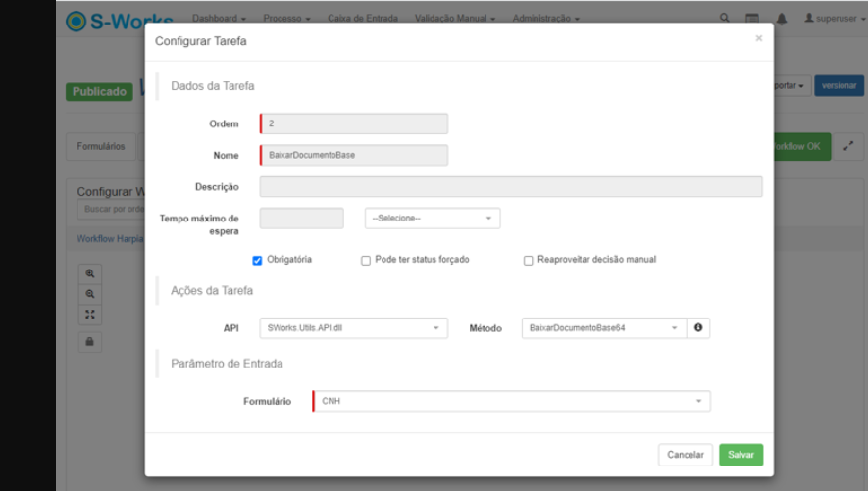Uncheck the Obrigatória checkbox

(257, 260)
